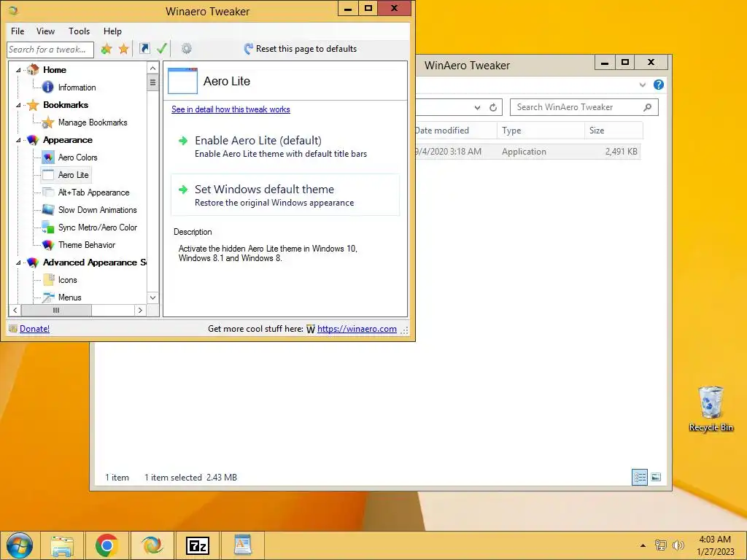Click the Search WinAero Tweaker box

coord(584,107)
